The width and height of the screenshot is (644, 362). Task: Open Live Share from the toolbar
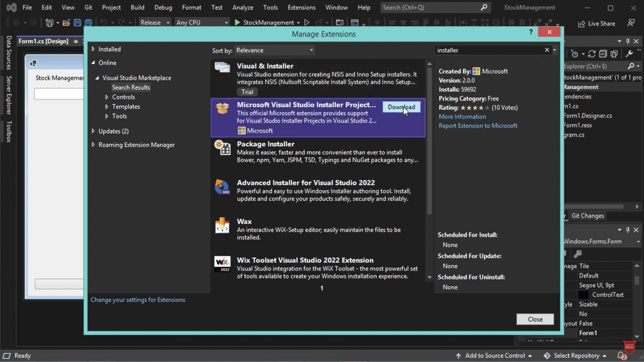pos(596,23)
